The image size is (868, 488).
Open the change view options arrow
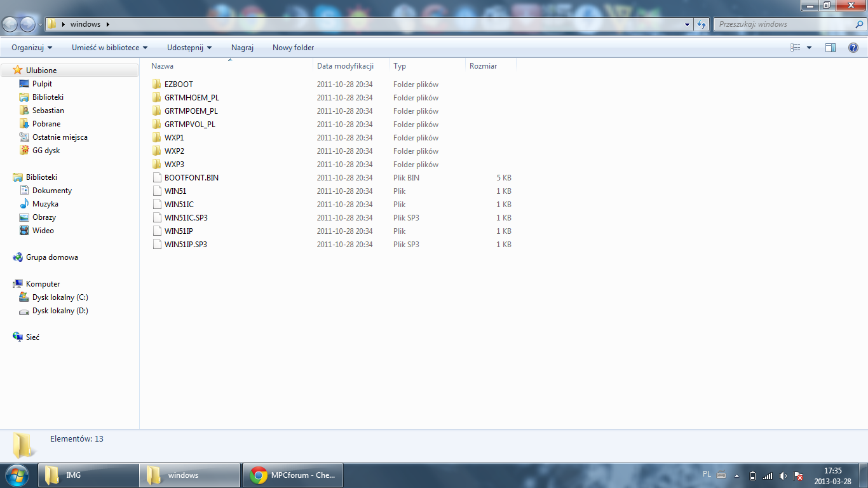(809, 48)
